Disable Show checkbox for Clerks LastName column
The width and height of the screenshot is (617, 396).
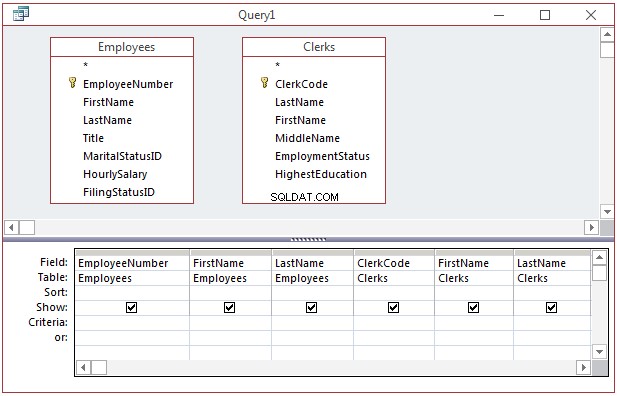point(551,307)
